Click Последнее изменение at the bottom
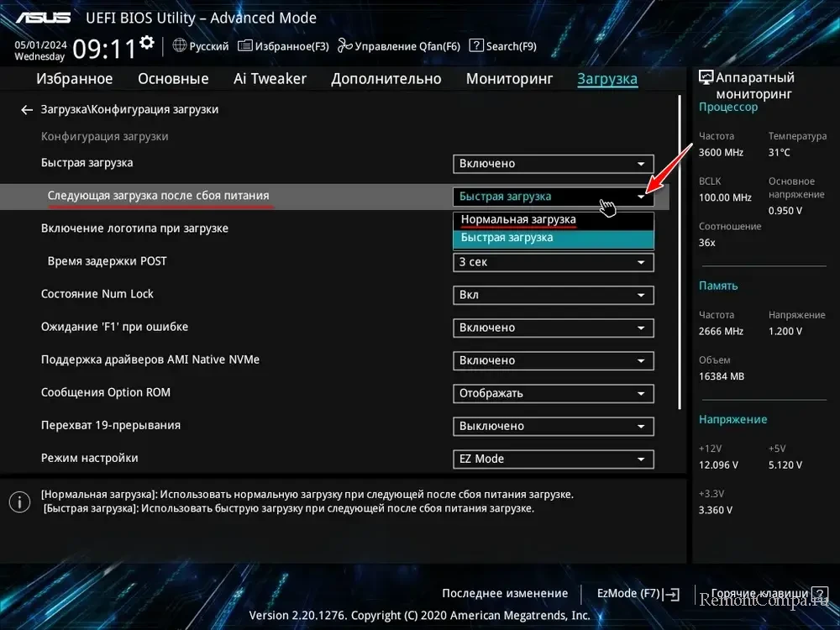 [505, 593]
